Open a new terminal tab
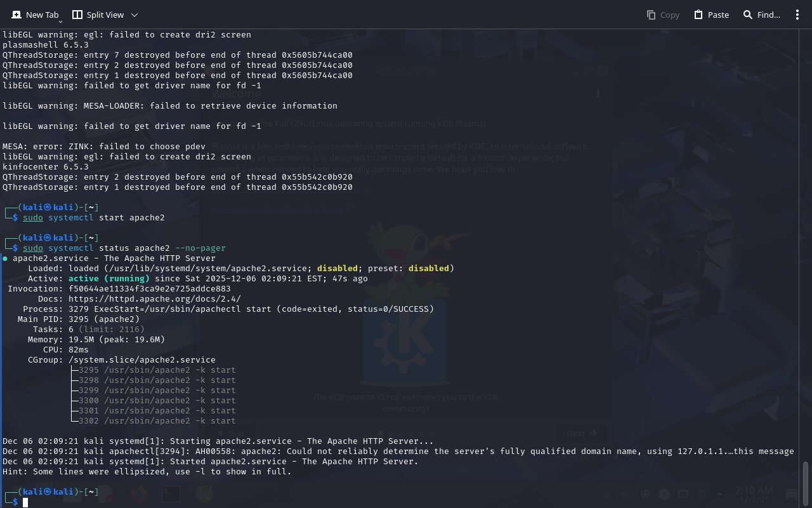The image size is (812, 508). tap(35, 15)
